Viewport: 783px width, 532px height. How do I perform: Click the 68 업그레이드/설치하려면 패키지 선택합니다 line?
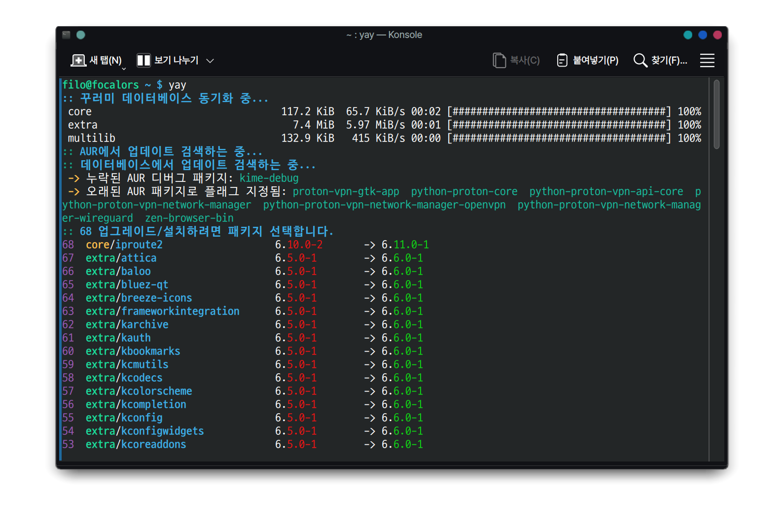[x=198, y=231]
